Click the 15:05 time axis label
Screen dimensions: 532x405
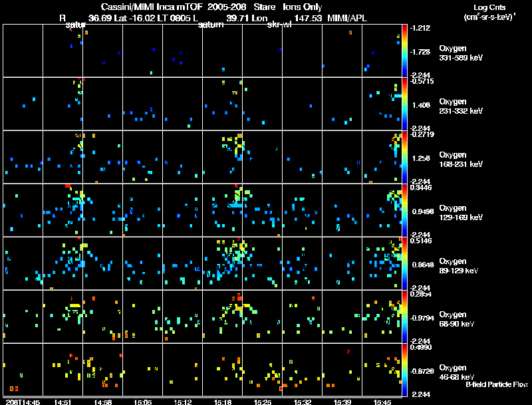(x=143, y=402)
